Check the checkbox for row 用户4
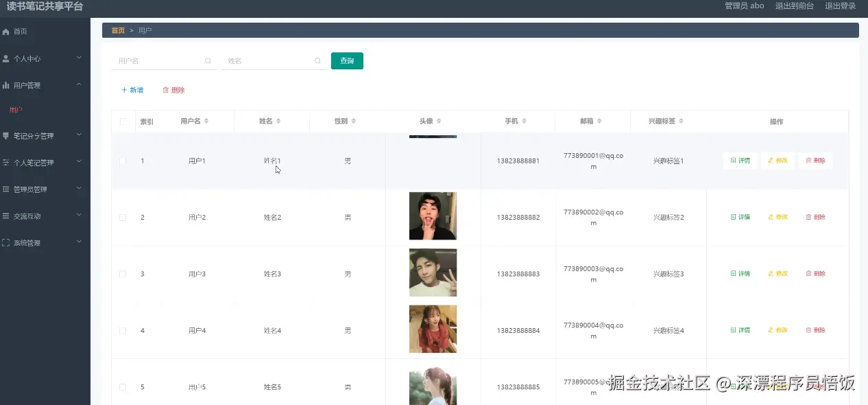This screenshot has height=405, width=868. [123, 330]
